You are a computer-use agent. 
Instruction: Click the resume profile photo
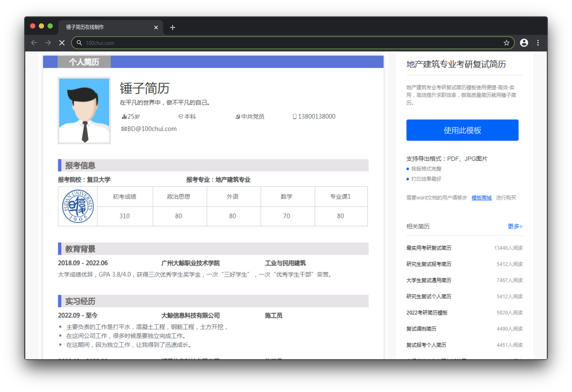(x=84, y=110)
